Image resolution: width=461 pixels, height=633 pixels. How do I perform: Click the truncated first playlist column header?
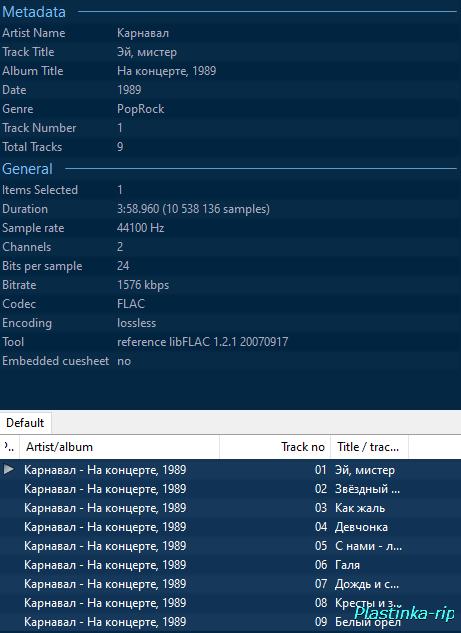point(10,447)
